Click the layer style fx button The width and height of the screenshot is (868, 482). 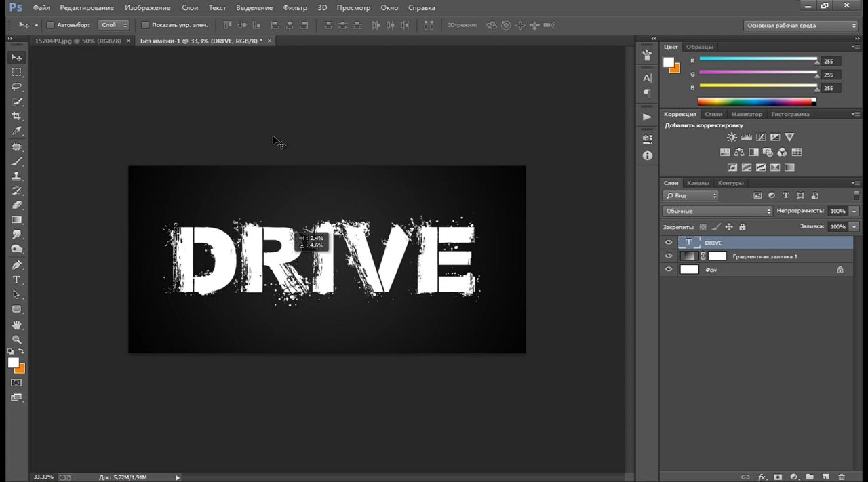coord(762,477)
